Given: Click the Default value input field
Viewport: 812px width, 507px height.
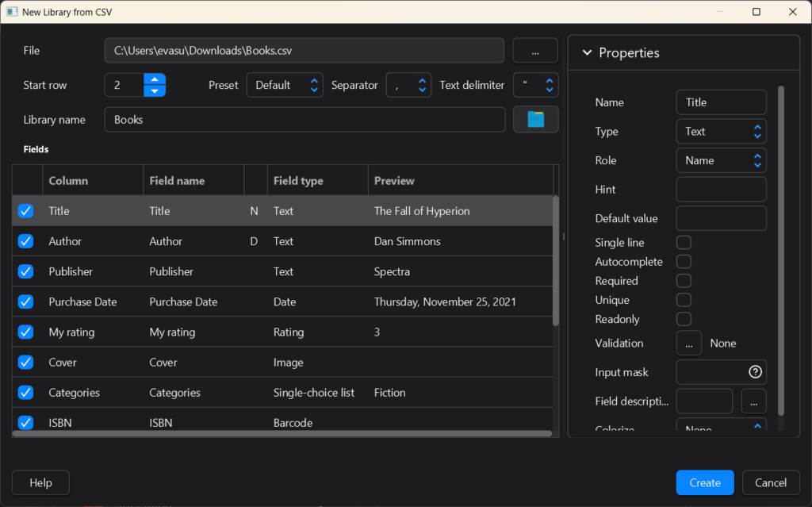Looking at the screenshot, I should click(721, 218).
